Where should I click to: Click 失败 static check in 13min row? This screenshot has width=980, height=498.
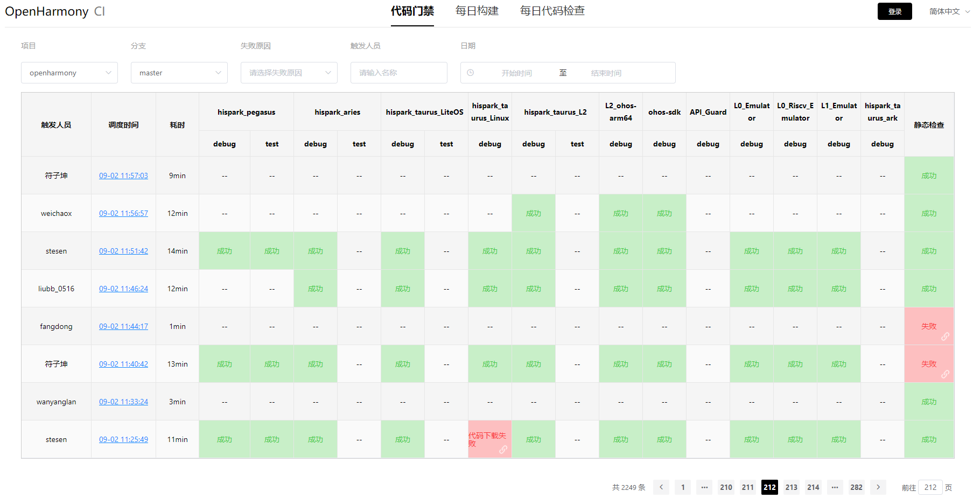tap(929, 364)
